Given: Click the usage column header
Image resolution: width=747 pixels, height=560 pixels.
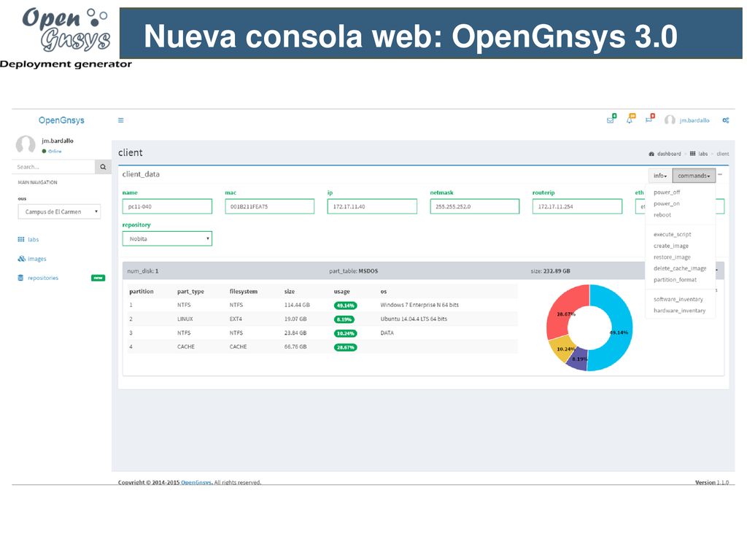Looking at the screenshot, I should pyautogui.click(x=341, y=292).
